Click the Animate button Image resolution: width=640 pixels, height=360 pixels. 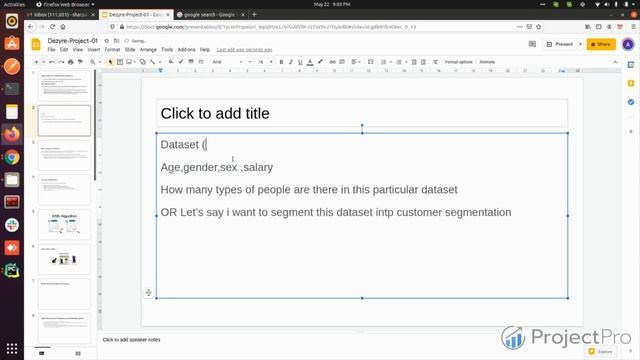point(487,62)
